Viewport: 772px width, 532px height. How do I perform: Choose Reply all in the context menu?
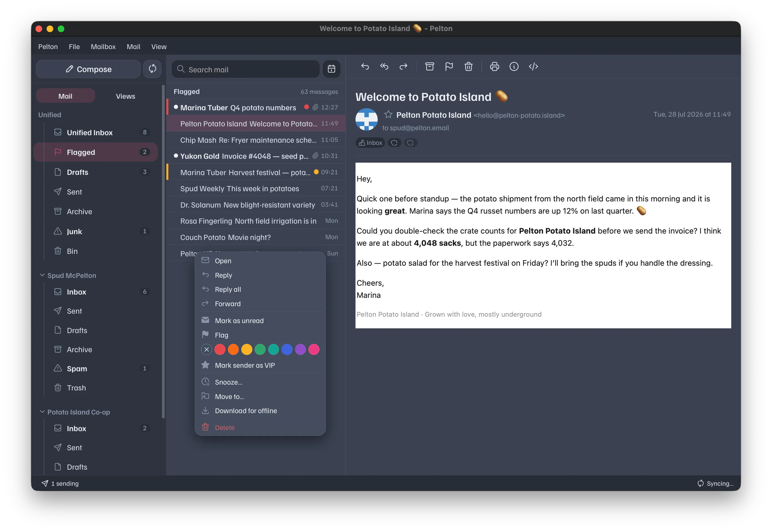260,289
